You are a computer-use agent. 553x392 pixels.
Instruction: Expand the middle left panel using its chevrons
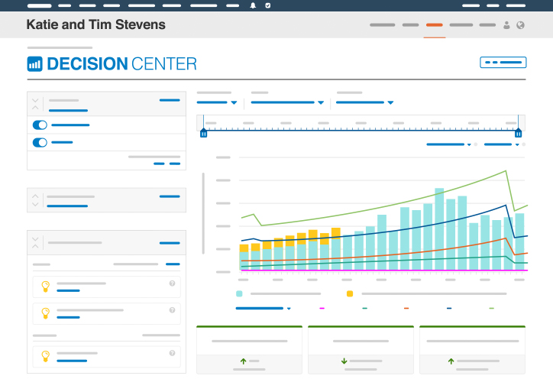click(x=35, y=200)
